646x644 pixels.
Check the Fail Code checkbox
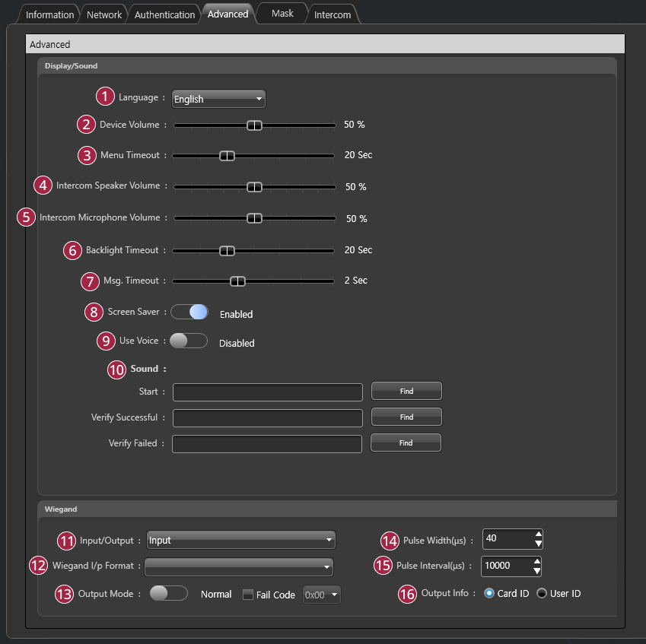[248, 595]
